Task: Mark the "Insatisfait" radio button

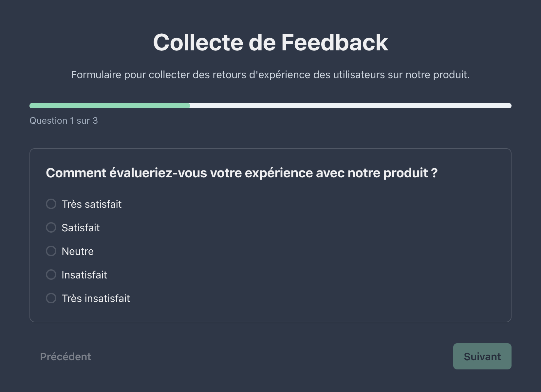Action: click(51, 275)
